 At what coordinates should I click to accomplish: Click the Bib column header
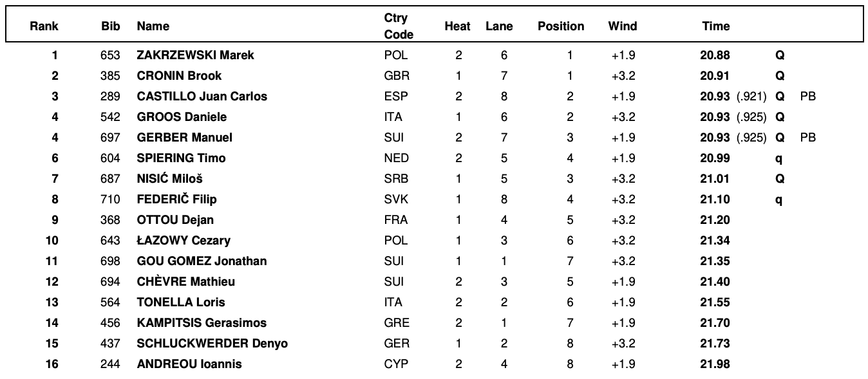pyautogui.click(x=110, y=26)
